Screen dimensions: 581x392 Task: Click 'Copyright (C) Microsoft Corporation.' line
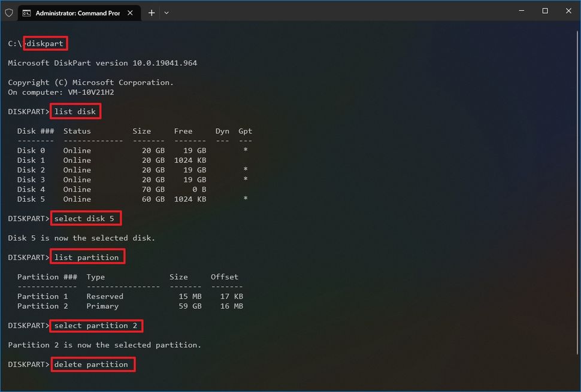click(x=91, y=83)
